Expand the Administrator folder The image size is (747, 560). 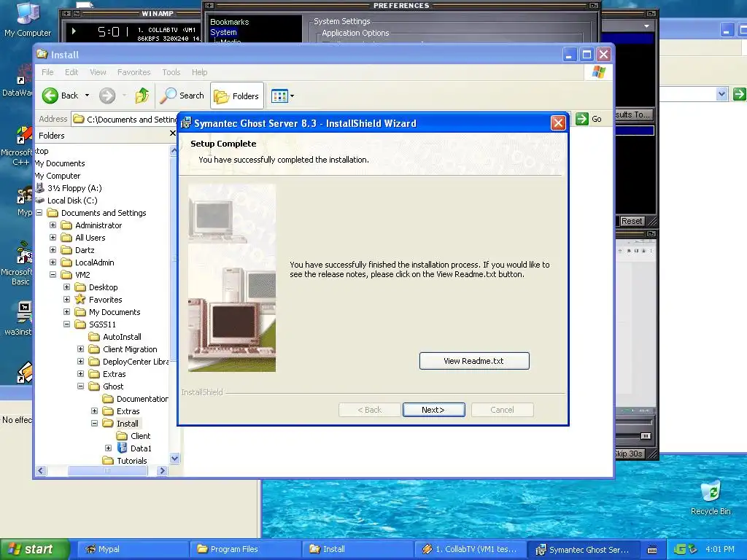tap(53, 225)
